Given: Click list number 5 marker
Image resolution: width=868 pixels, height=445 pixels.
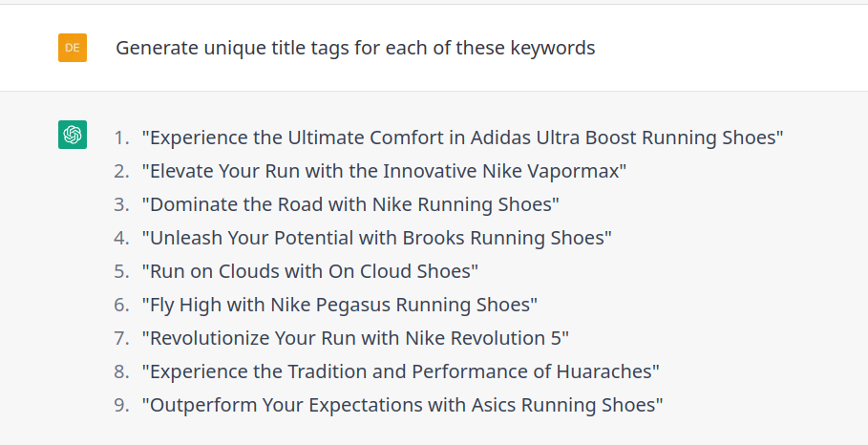Looking at the screenshot, I should click(x=121, y=271).
